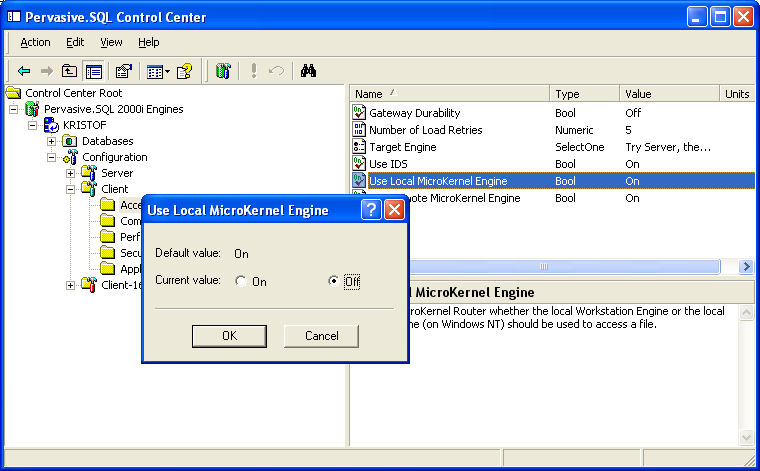Image resolution: width=760 pixels, height=471 pixels.
Task: Click the toolbar Help icon with question mark
Action: pyautogui.click(x=184, y=71)
